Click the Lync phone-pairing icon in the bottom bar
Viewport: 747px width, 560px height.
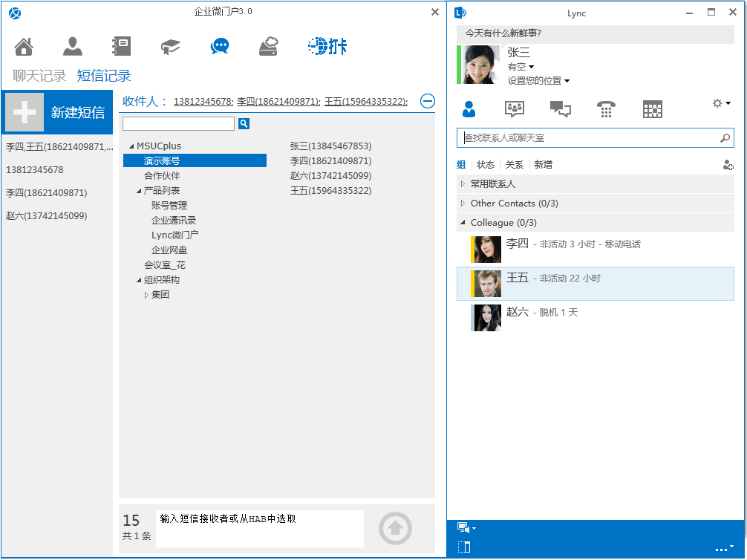[x=464, y=547]
